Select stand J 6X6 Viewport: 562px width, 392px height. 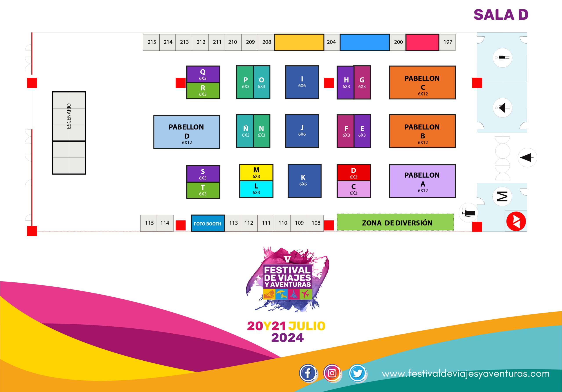302,131
